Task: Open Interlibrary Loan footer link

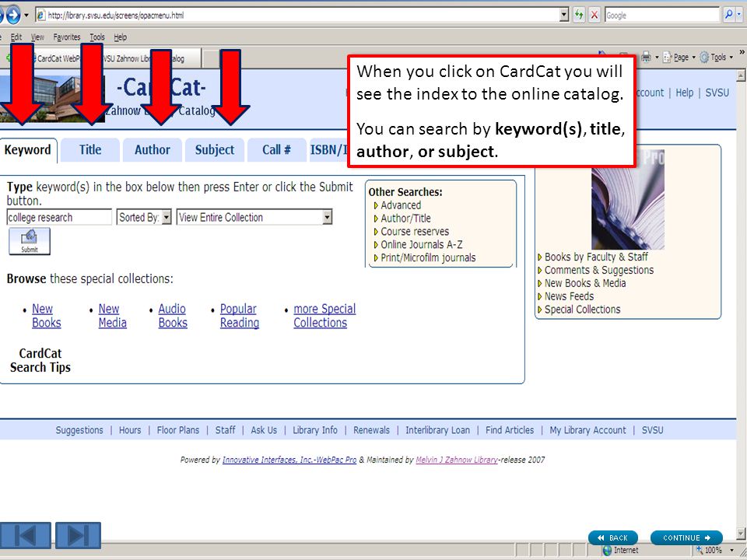Action: click(437, 430)
